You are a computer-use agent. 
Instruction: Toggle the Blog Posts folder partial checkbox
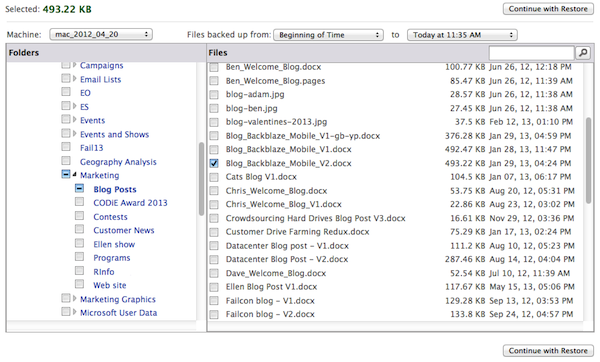(x=79, y=188)
